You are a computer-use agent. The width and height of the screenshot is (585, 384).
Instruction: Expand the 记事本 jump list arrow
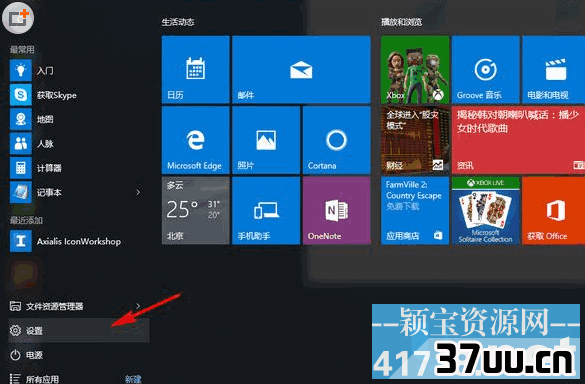[138, 192]
